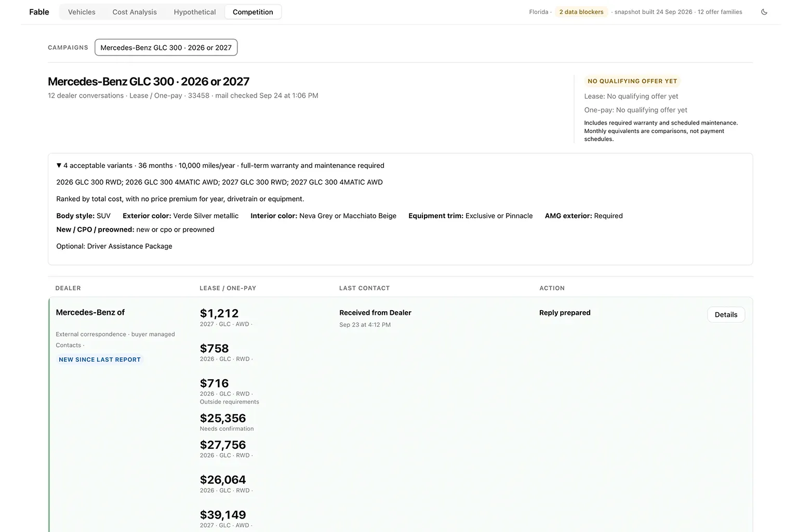The image size is (798, 532).
Task: Click the No Qualifying Offer Yet badge
Action: pyautogui.click(x=632, y=81)
